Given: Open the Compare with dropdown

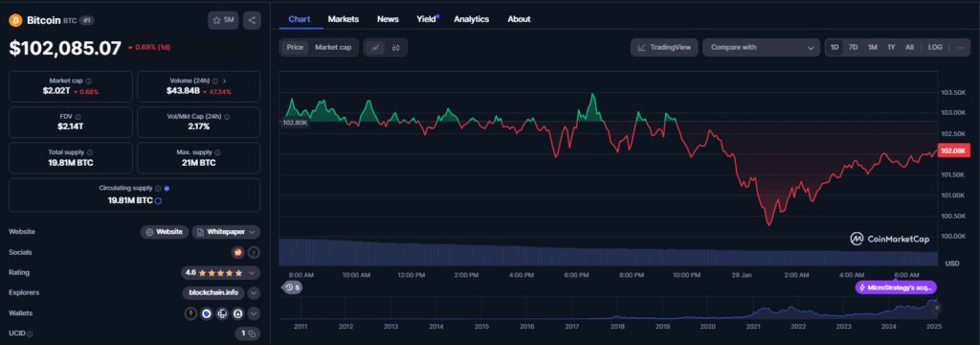Looking at the screenshot, I should (761, 47).
